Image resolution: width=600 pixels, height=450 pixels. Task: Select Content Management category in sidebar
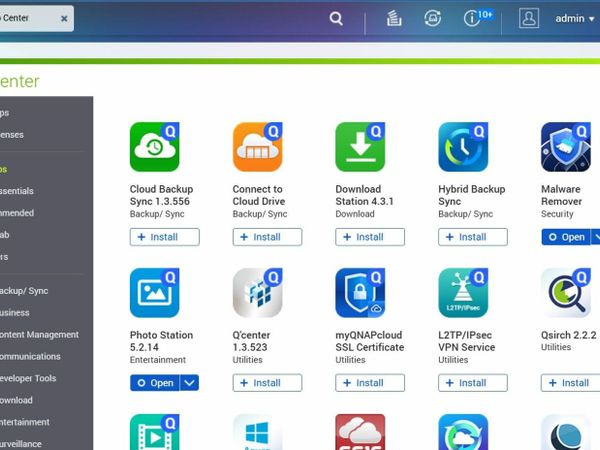pyautogui.click(x=39, y=334)
